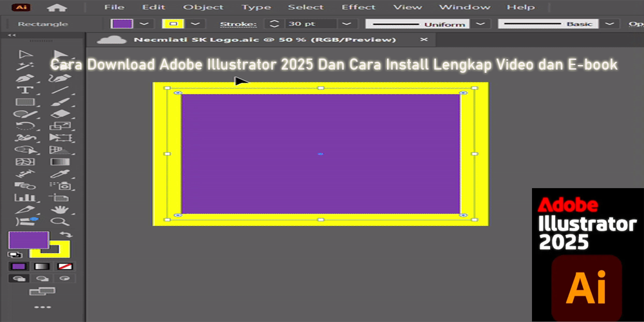Select the Eraser tool
Viewport: 644px width, 322px height.
click(60, 114)
